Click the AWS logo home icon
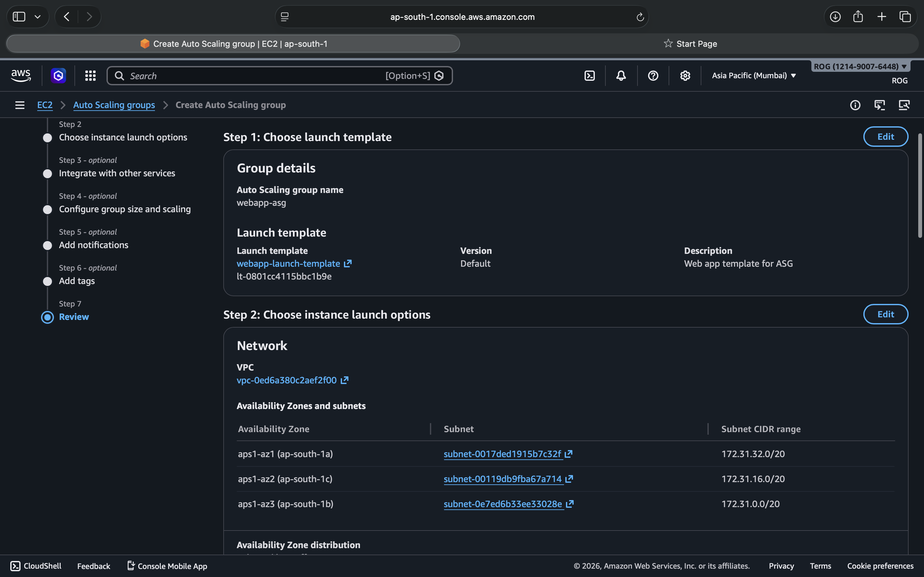 click(21, 76)
